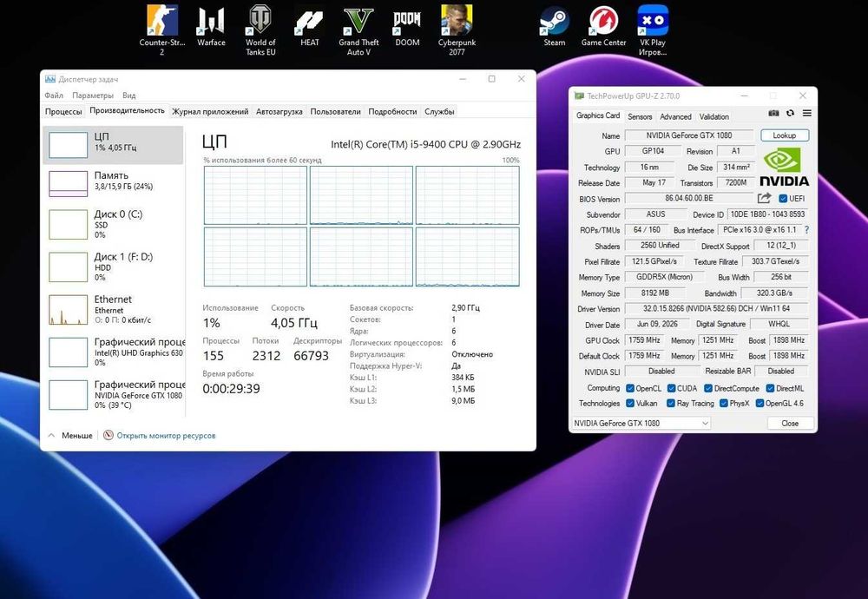Click the CPU speed value 4,05 ГГц

tap(294, 323)
